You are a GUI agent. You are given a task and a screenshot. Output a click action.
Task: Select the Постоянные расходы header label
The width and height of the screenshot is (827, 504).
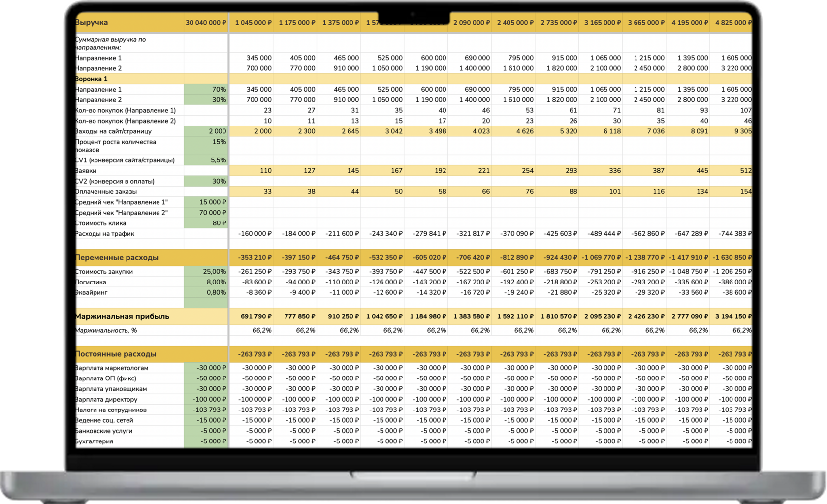tap(116, 354)
